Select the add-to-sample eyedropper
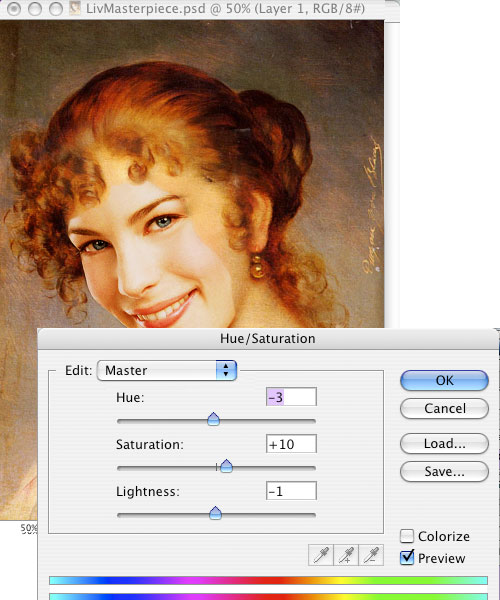The height and width of the screenshot is (600, 500). tap(346, 555)
